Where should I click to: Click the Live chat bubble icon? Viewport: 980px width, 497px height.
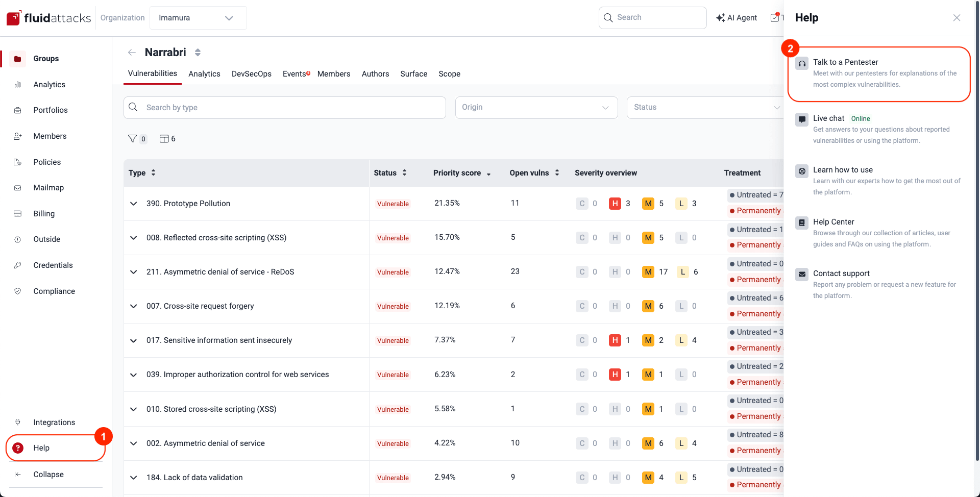point(802,120)
